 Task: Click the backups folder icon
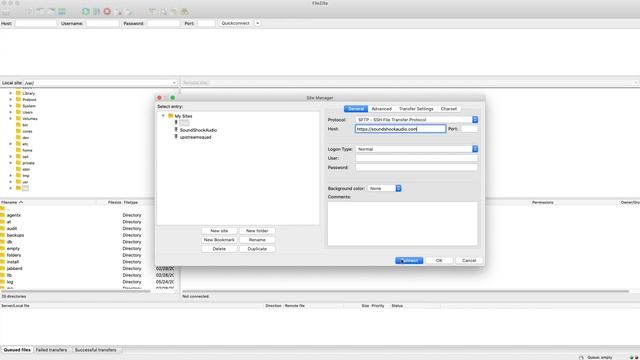pos(3,235)
